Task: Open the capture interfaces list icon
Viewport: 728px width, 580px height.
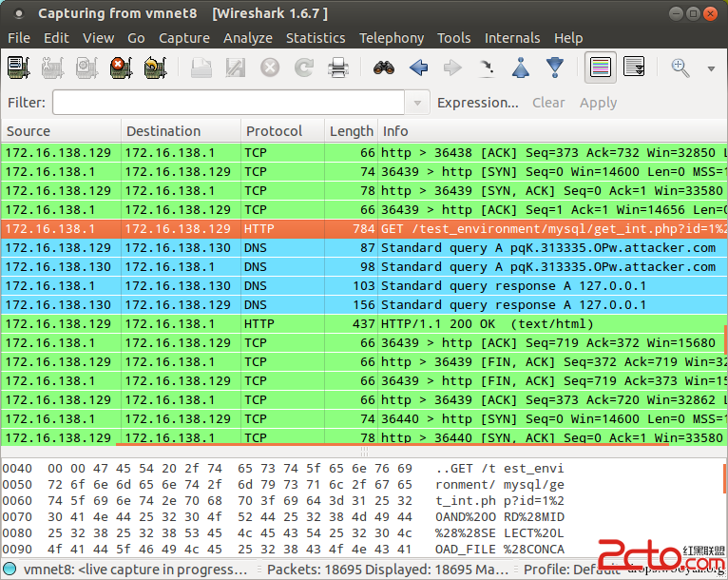Action: 19,68
